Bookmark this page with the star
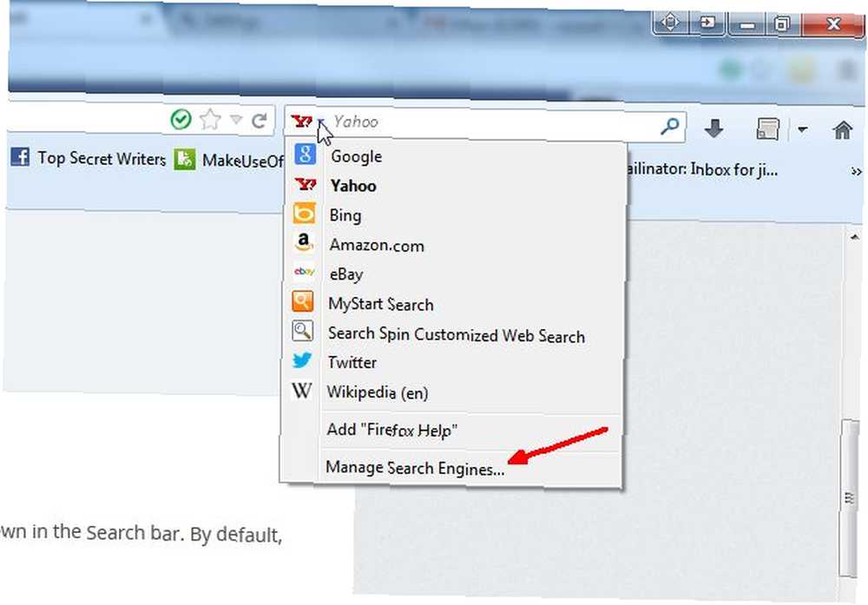 point(210,120)
